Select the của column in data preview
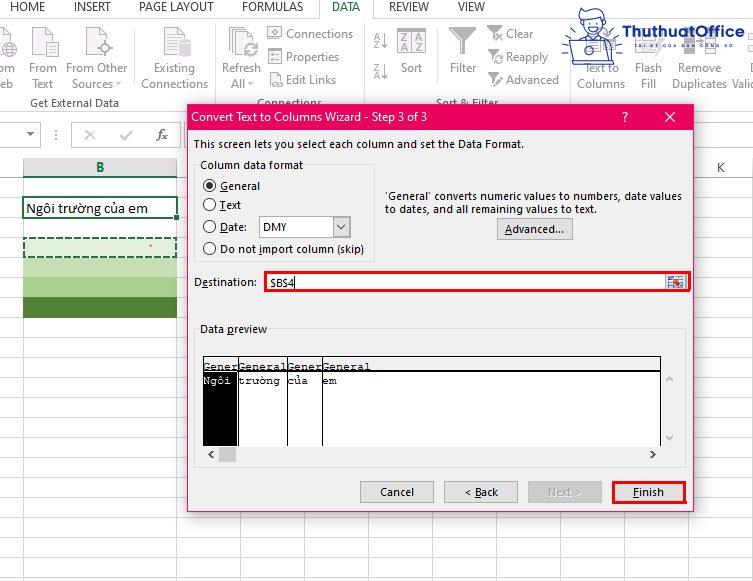This screenshot has height=581, width=753. [305, 408]
